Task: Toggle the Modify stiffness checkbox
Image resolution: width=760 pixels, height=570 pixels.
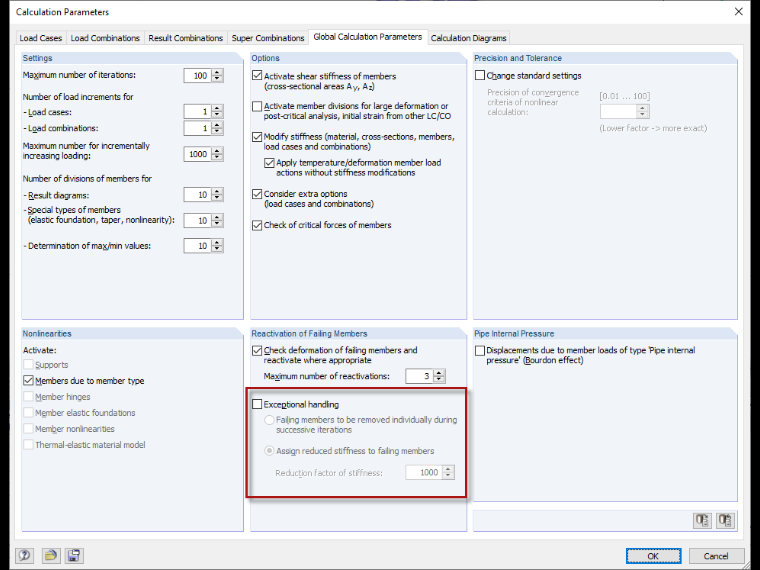Action: (257, 137)
